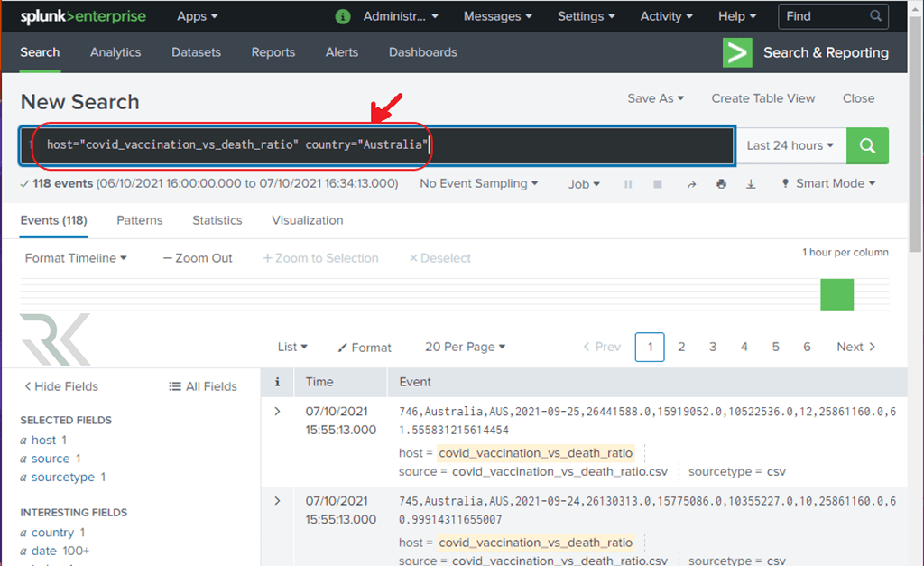Open the Save As dropdown
The image size is (924, 566).
(655, 98)
